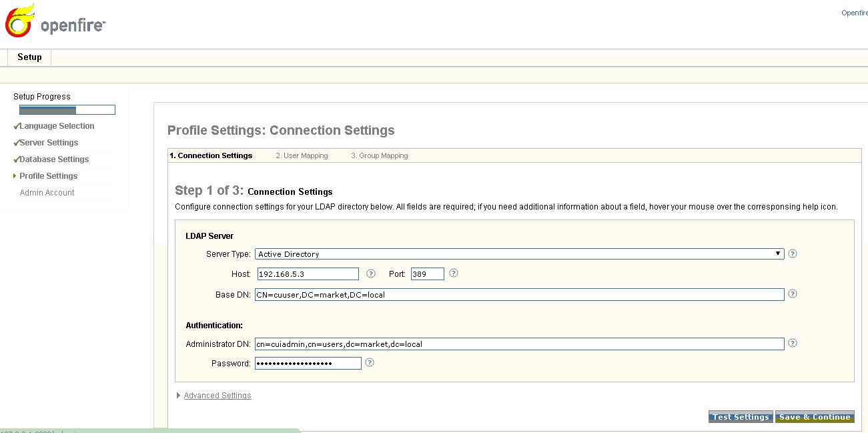
Task: Select Admin Account in sidebar
Action: pos(47,193)
